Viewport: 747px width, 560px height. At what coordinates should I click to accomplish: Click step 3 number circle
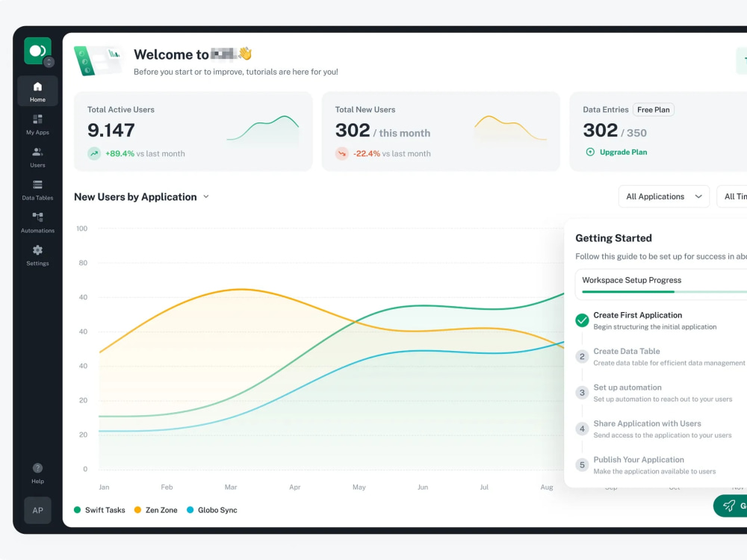pos(582,393)
